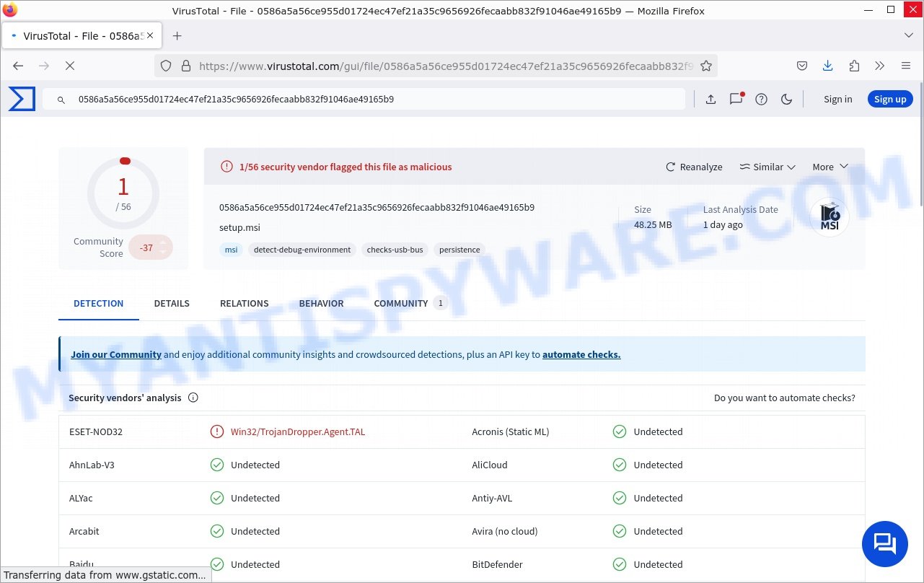The image size is (924, 583).
Task: Click the detection score gauge showing 1/56
Action: tap(123, 193)
